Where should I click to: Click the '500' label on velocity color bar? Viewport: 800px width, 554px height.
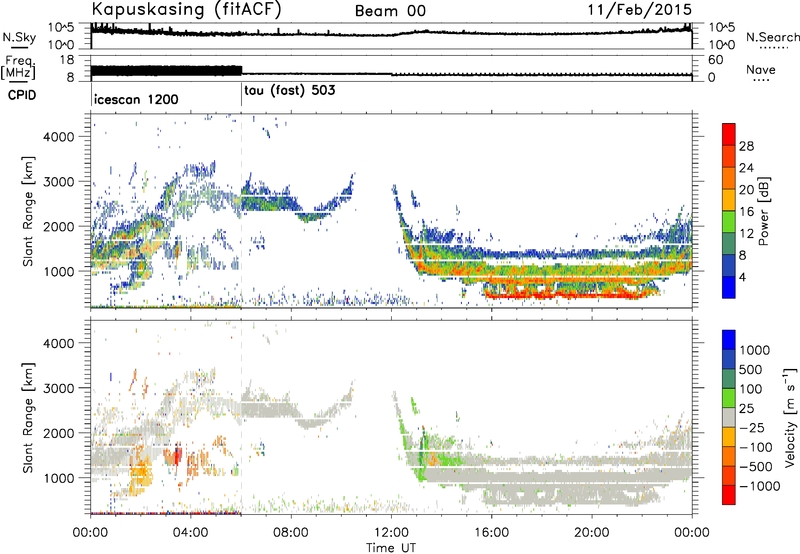point(751,369)
